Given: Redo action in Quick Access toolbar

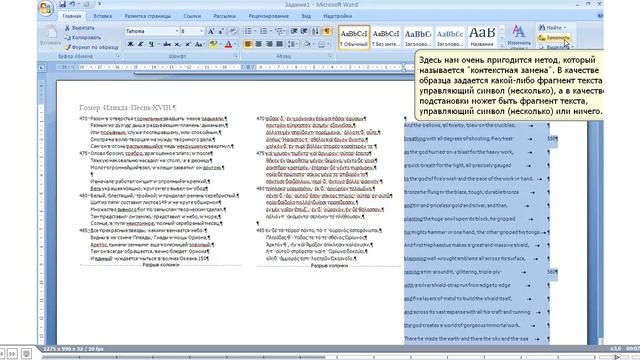Looking at the screenshot, I should [x=87, y=4].
